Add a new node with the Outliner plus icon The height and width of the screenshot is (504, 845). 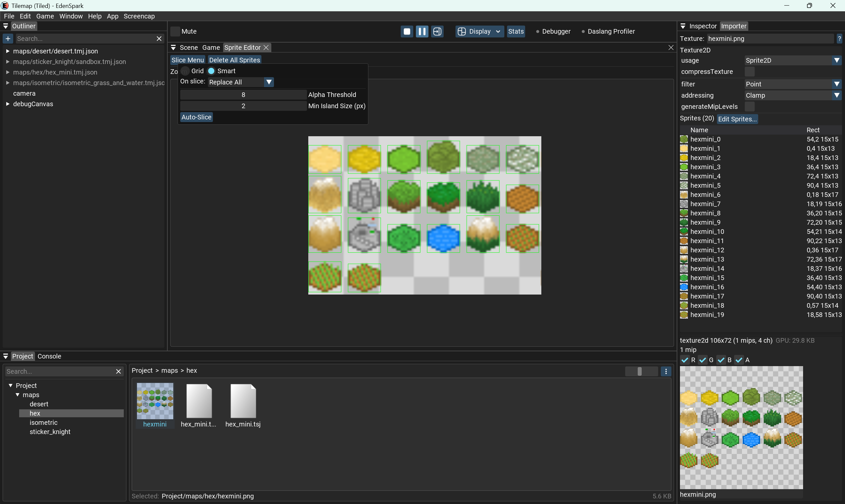[8, 39]
